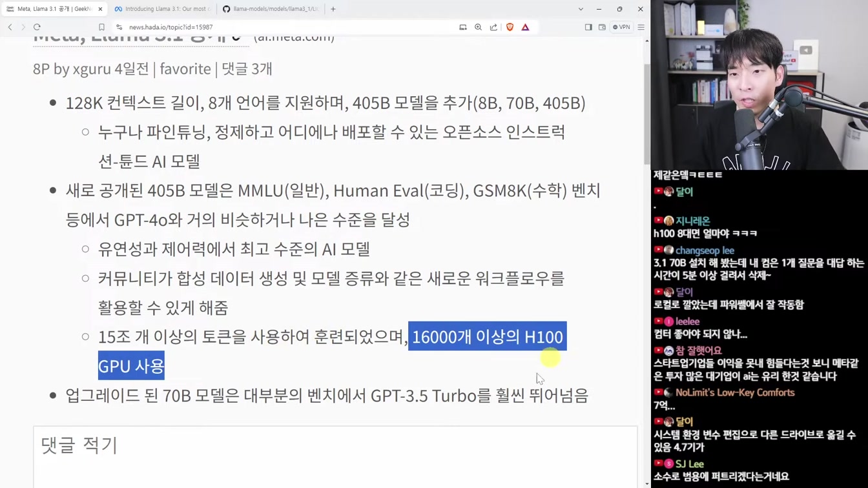Click the highlighted GPU 사용 text

click(x=131, y=366)
